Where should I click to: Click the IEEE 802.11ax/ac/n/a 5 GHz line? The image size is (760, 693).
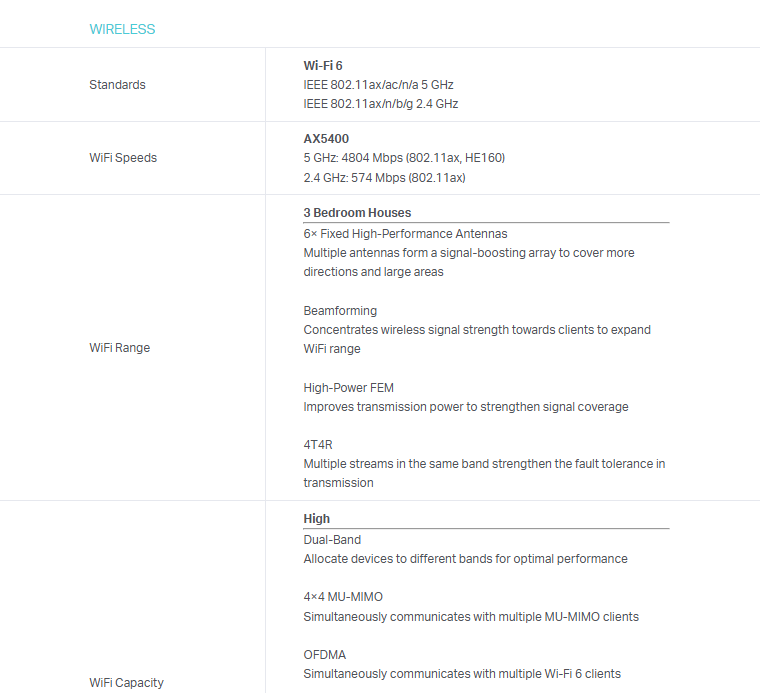click(x=378, y=85)
